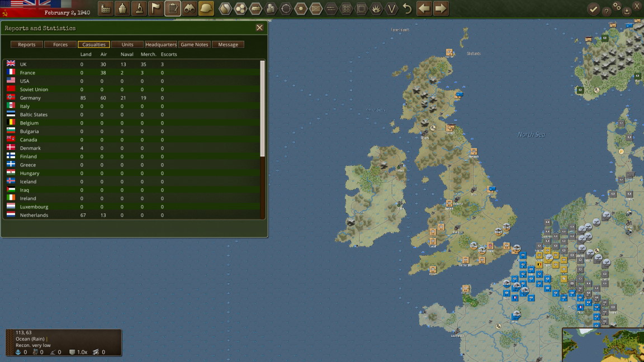Toggle the terrain map hexagon icon
The width and height of the screenshot is (644, 362).
click(x=225, y=8)
